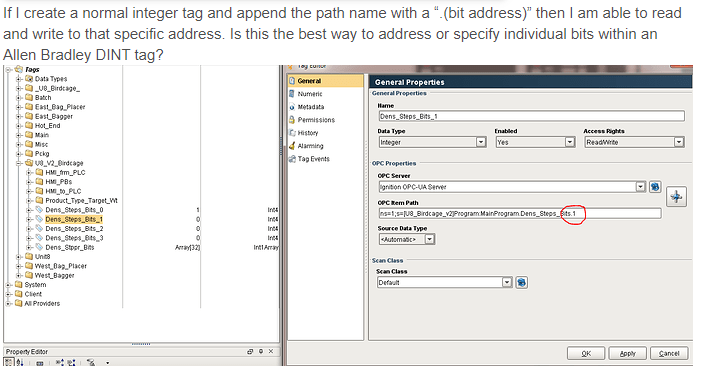Expand the West_Bagger folder

(x=19, y=275)
